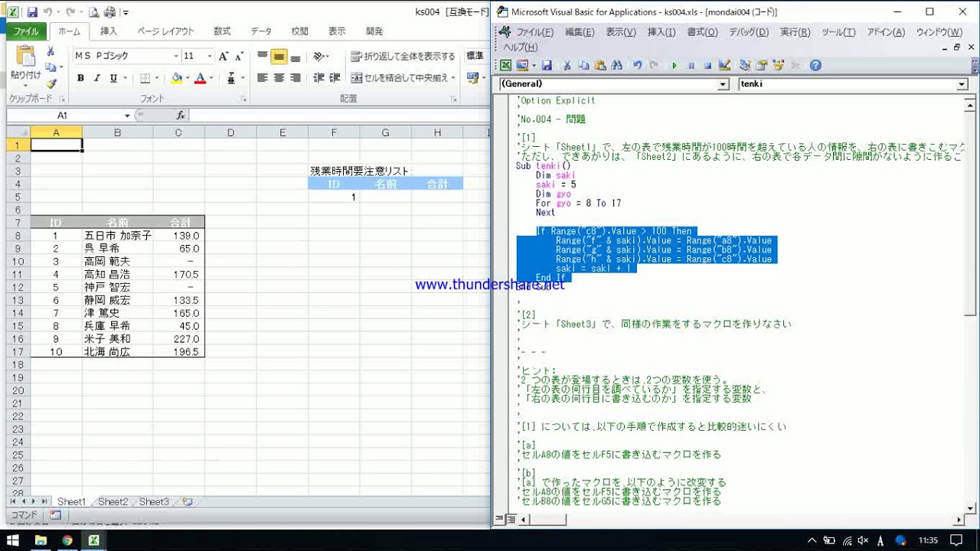
Task: Open the 挿入 ribbon tab in Excel
Action: tap(109, 31)
